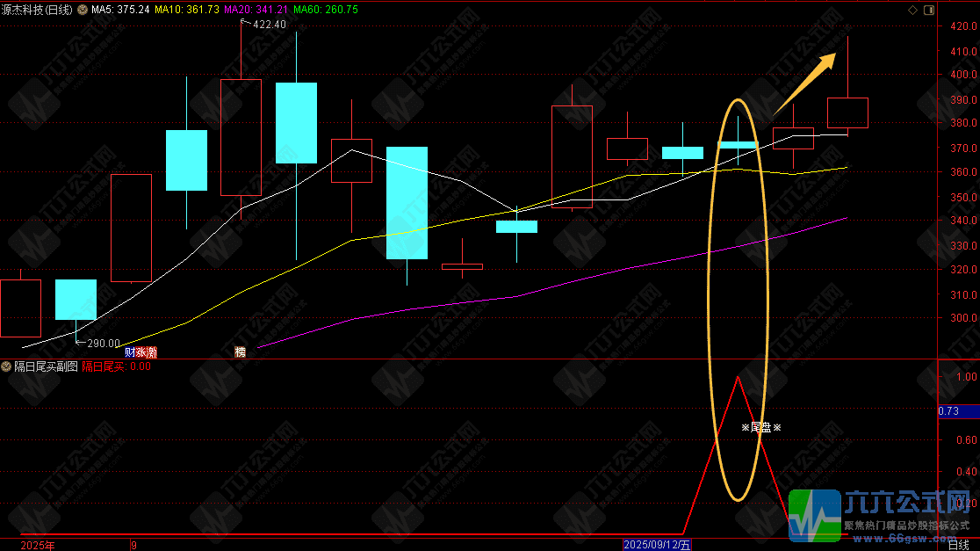Click the chart title 源杰科技(日线)
This screenshot has width=980, height=551.
pos(37,10)
